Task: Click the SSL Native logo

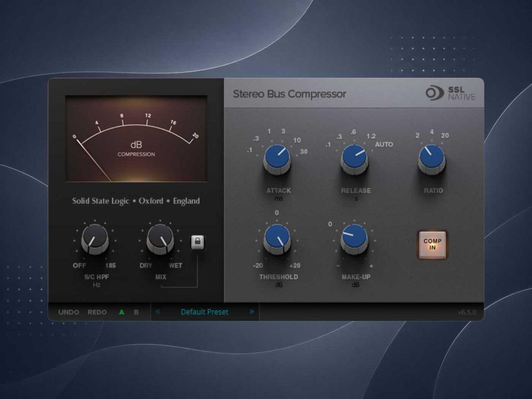Action: (x=450, y=93)
